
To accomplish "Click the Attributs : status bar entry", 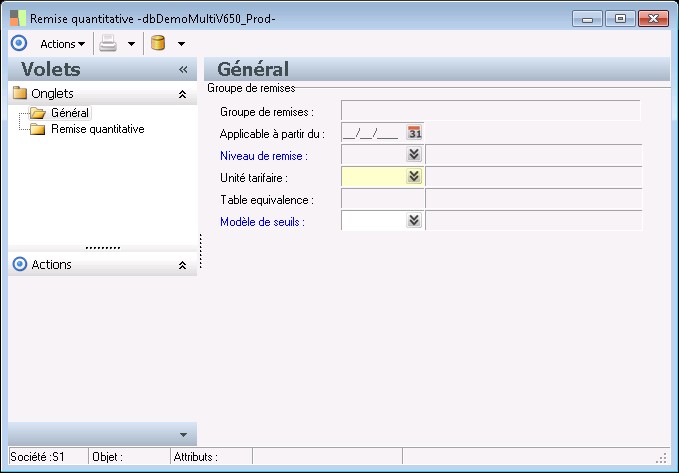I will coord(212,457).
